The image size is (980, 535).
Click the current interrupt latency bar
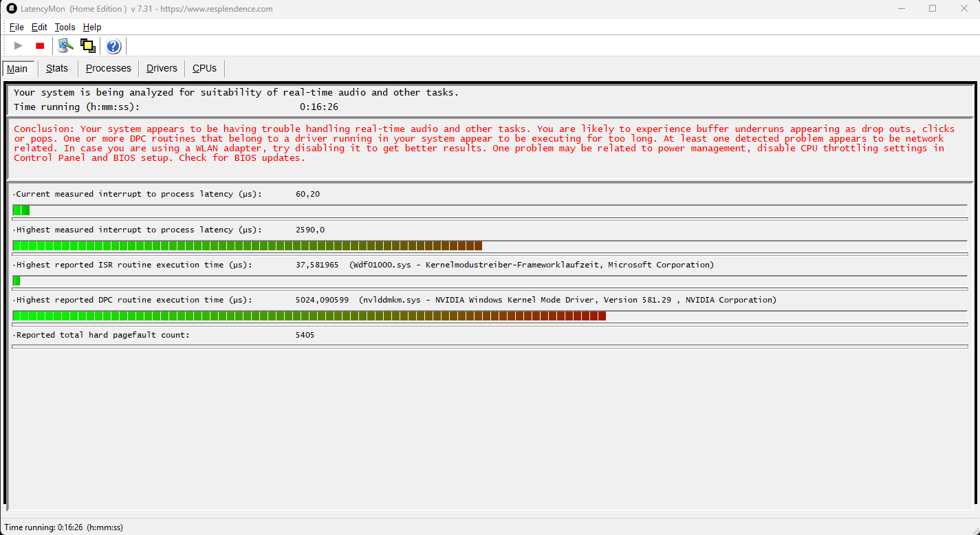pyautogui.click(x=490, y=210)
